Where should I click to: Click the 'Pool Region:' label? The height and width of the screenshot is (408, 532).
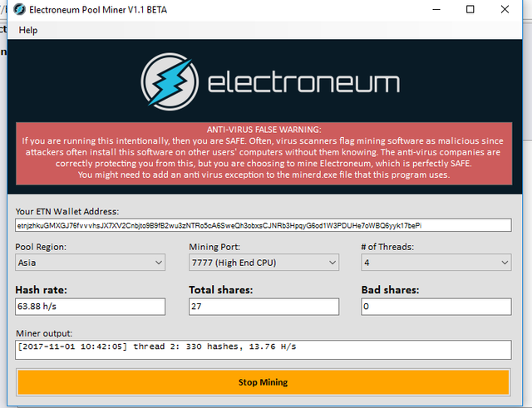(41, 247)
